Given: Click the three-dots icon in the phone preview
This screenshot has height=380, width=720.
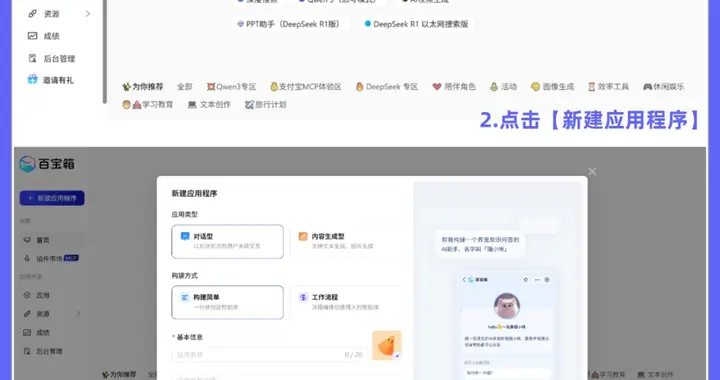Looking at the screenshot, I should click(x=537, y=279).
